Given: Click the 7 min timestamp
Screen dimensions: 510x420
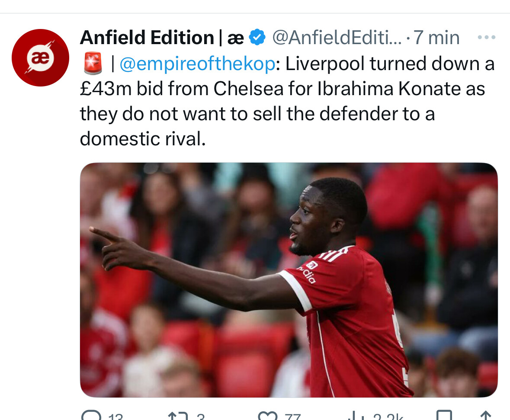Looking at the screenshot, I should click(x=436, y=38).
